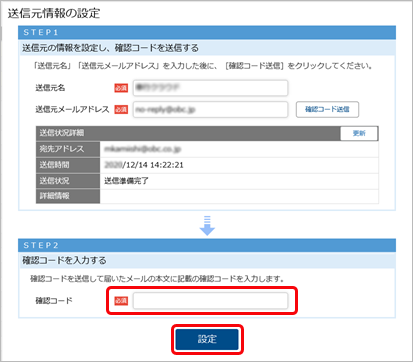This screenshot has width=413, height=362.
Task: Focus the 確認コード input field
Action: coord(210,301)
